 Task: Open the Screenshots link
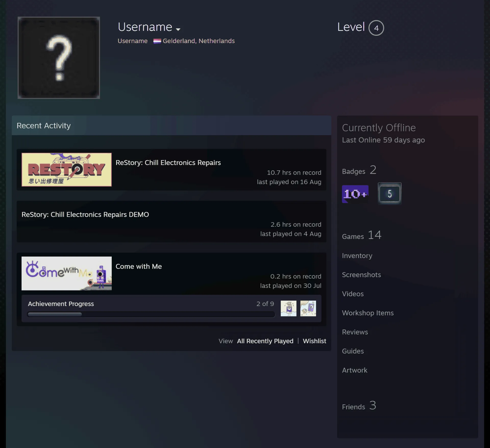361,275
